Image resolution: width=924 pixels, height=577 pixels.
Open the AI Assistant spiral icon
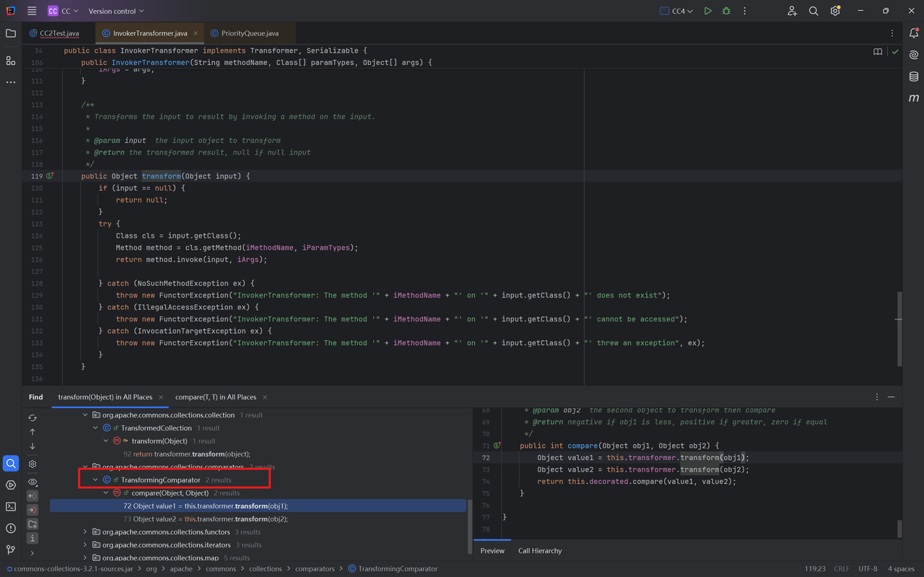click(x=913, y=55)
